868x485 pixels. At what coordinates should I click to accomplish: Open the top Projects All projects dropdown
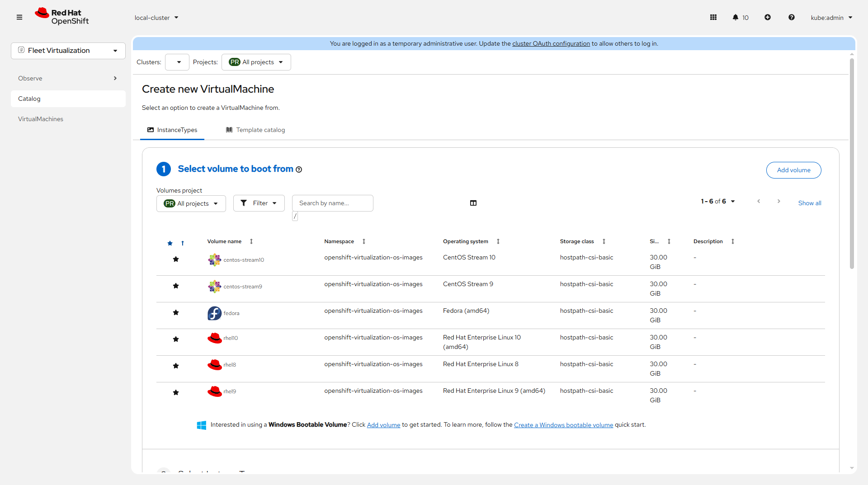(256, 62)
